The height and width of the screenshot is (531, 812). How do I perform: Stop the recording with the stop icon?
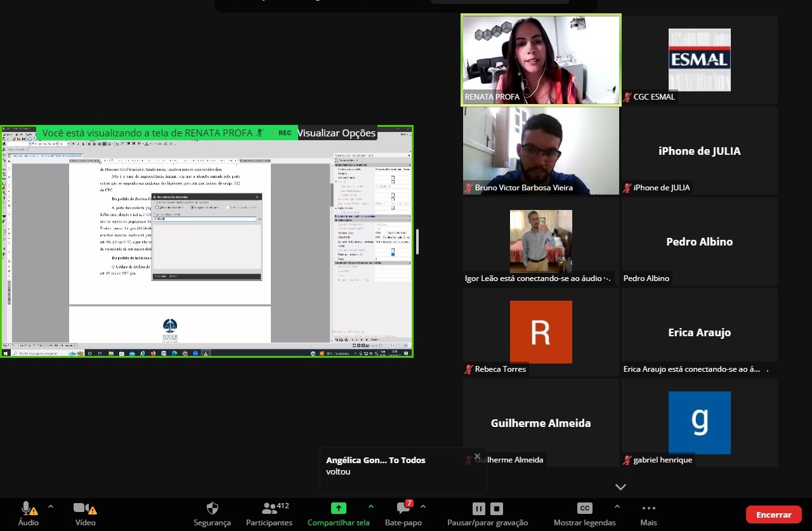[x=497, y=508]
